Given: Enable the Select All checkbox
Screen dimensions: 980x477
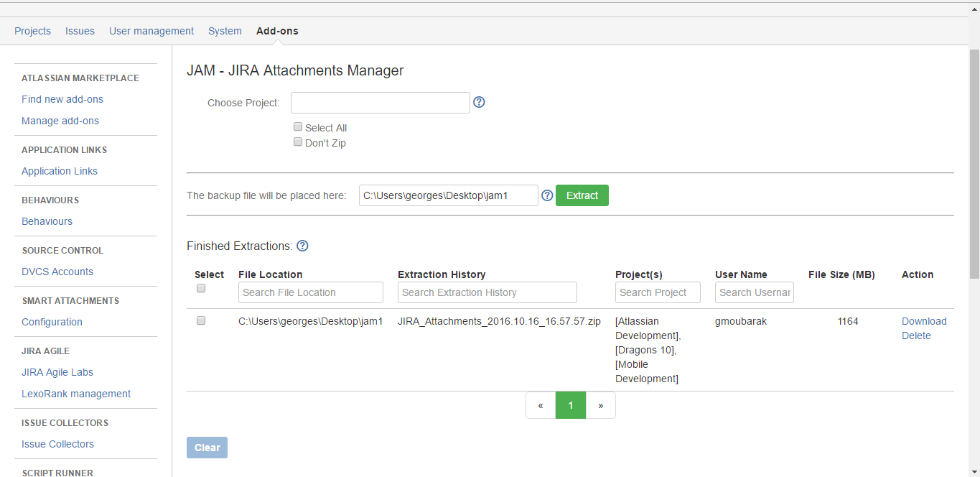Looking at the screenshot, I should point(298,127).
